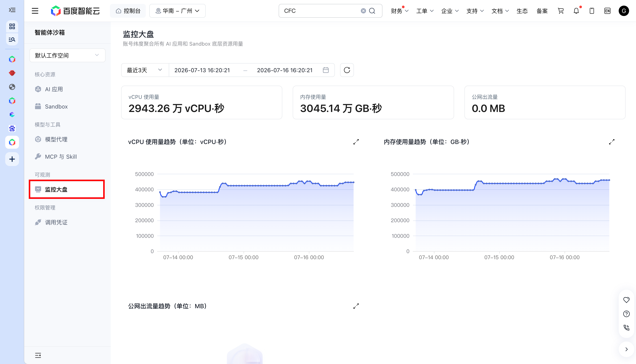Open the 默认工作空间 workspace dropdown

click(x=67, y=55)
